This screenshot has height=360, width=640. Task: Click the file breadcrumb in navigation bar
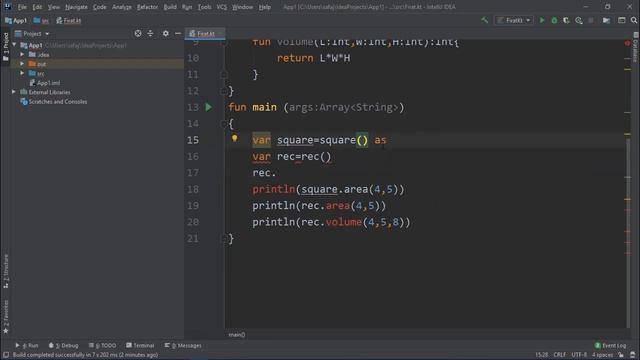click(x=69, y=20)
